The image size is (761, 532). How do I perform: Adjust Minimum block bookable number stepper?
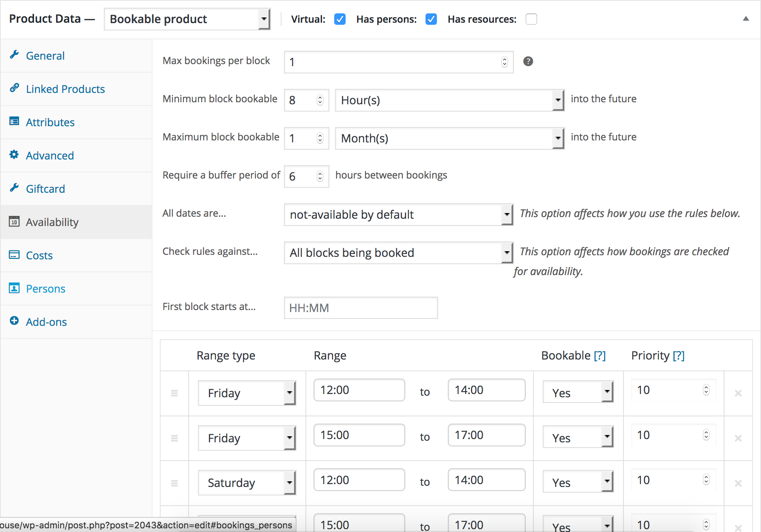tap(320, 100)
